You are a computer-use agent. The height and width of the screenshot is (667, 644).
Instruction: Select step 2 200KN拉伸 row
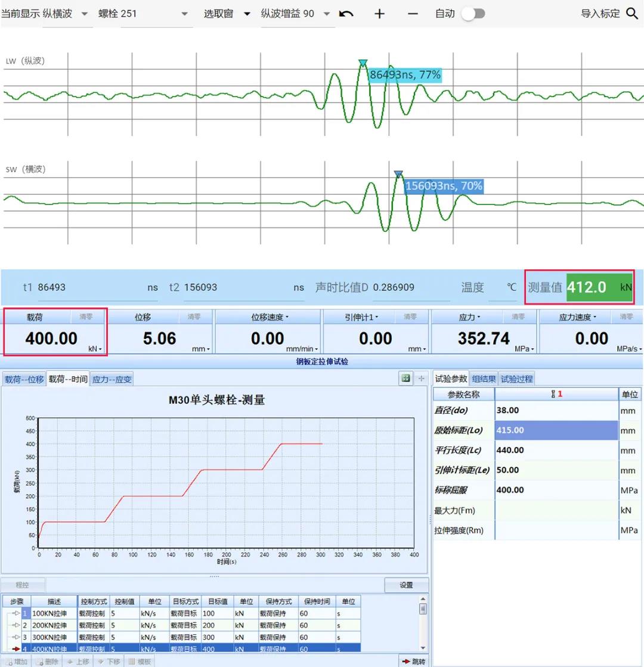[54, 625]
